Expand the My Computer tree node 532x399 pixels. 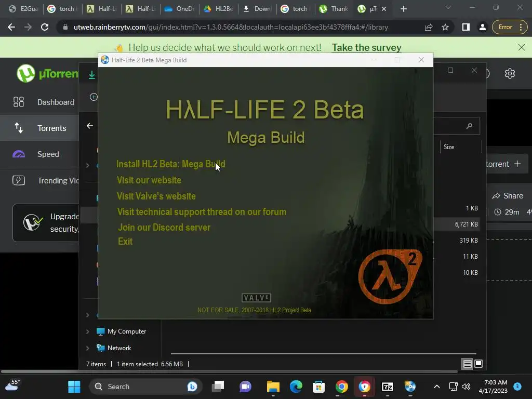[x=87, y=331]
